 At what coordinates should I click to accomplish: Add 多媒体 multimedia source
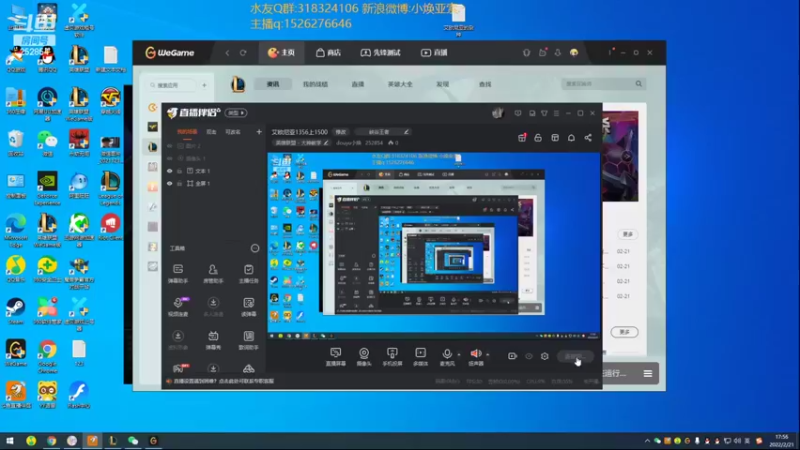(x=420, y=357)
